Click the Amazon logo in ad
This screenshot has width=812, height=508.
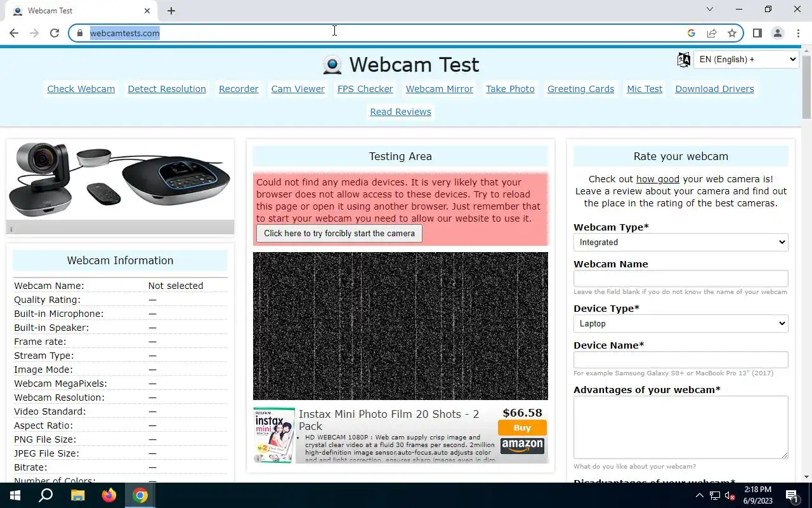point(522,446)
